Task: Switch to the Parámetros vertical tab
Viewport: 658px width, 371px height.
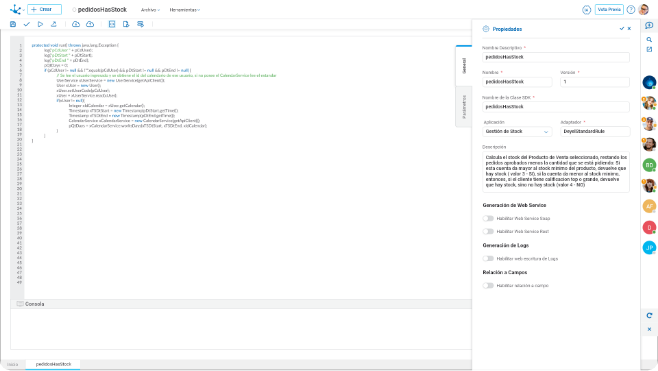Action: [464, 107]
